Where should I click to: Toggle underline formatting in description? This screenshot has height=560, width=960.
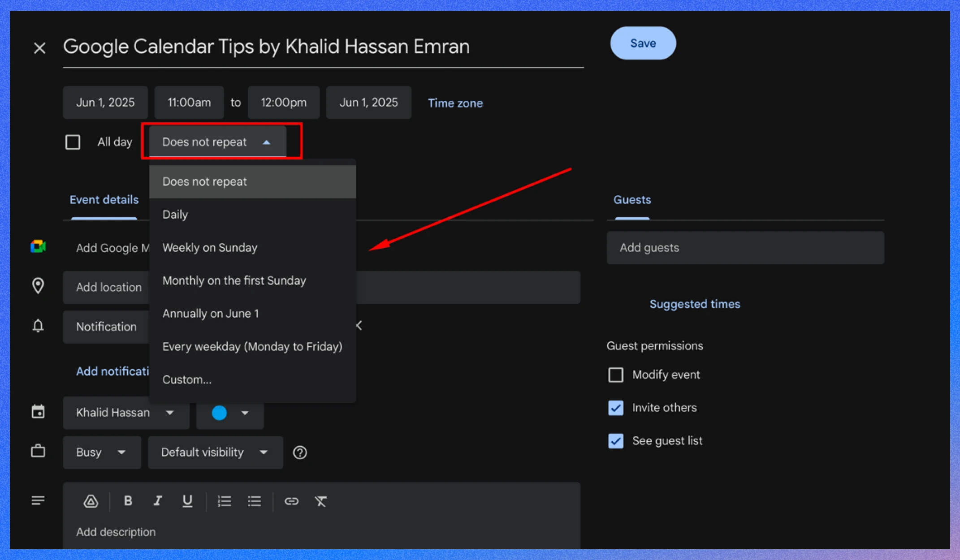click(187, 501)
